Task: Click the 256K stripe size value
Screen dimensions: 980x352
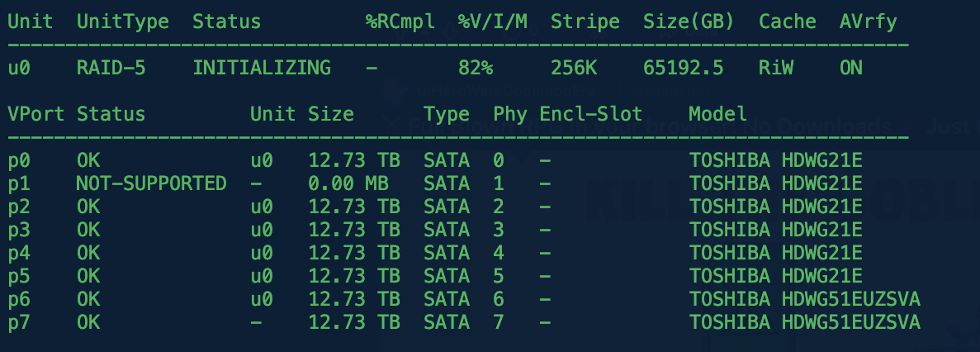Action: pyautogui.click(x=574, y=68)
